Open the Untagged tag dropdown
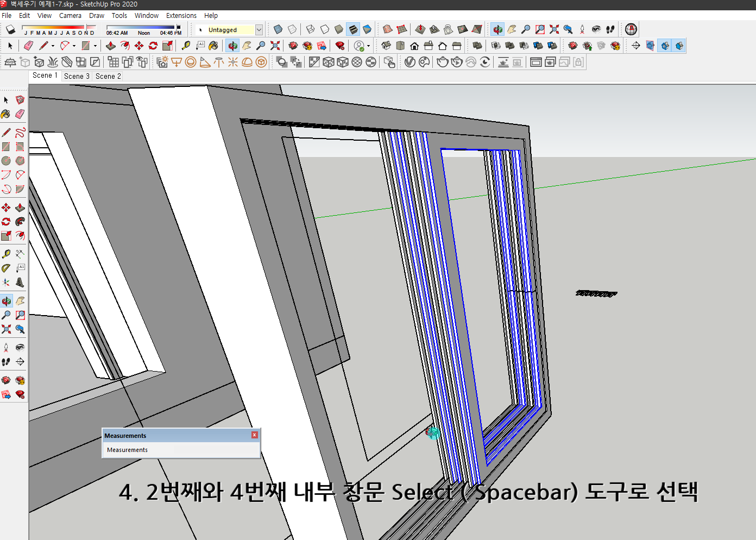Screen dimensions: 756x540 click(259, 29)
